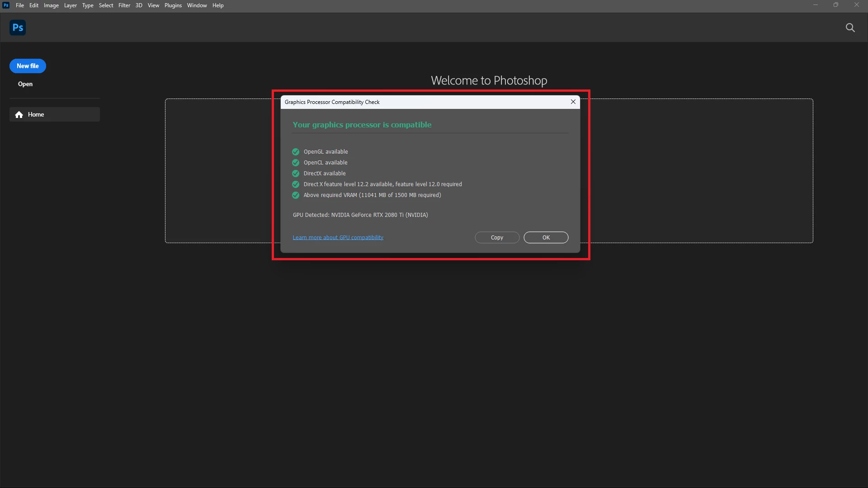This screenshot has width=868, height=488.
Task: Click the Home house icon in sidebar
Action: coord(19,115)
